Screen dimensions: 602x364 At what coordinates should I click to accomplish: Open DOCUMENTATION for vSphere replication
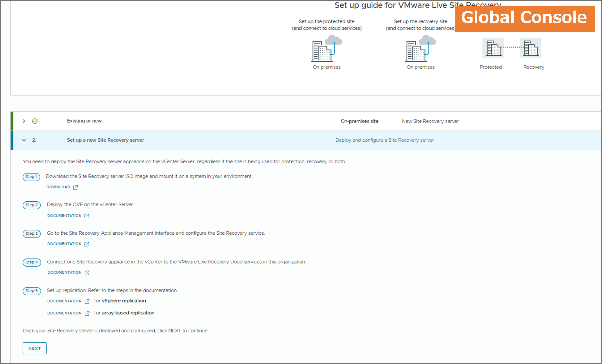click(64, 301)
